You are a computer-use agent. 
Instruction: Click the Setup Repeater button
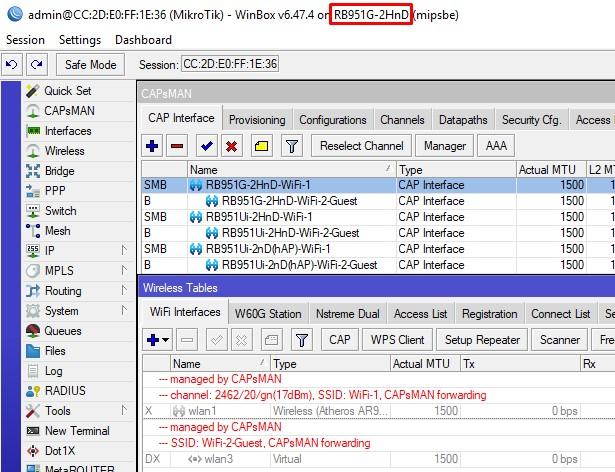(x=482, y=340)
